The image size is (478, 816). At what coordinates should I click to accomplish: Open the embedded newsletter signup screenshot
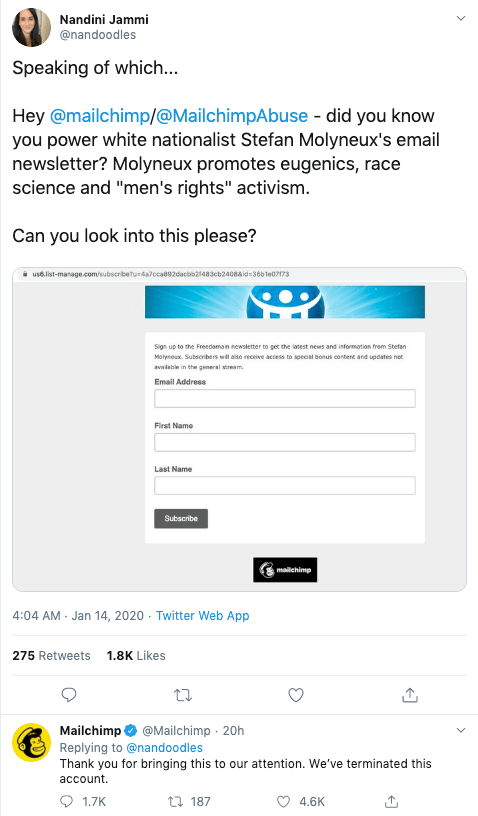point(239,429)
